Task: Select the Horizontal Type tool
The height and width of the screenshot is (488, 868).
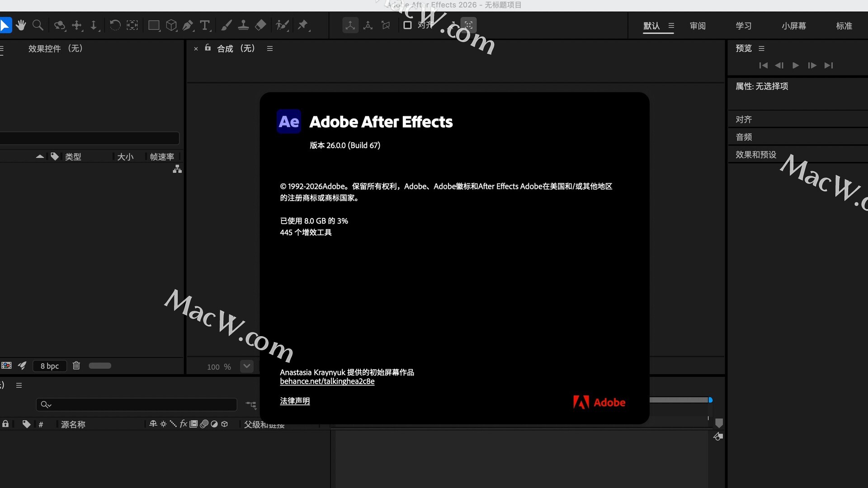Action: (x=205, y=25)
